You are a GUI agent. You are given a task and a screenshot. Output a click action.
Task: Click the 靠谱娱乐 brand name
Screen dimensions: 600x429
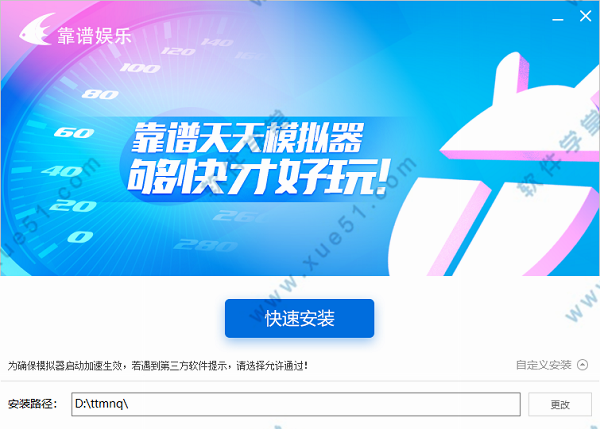click(95, 36)
